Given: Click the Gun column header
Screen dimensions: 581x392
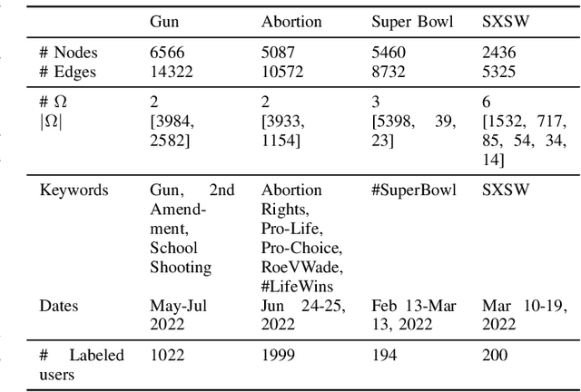Looking at the screenshot, I should tap(163, 21).
